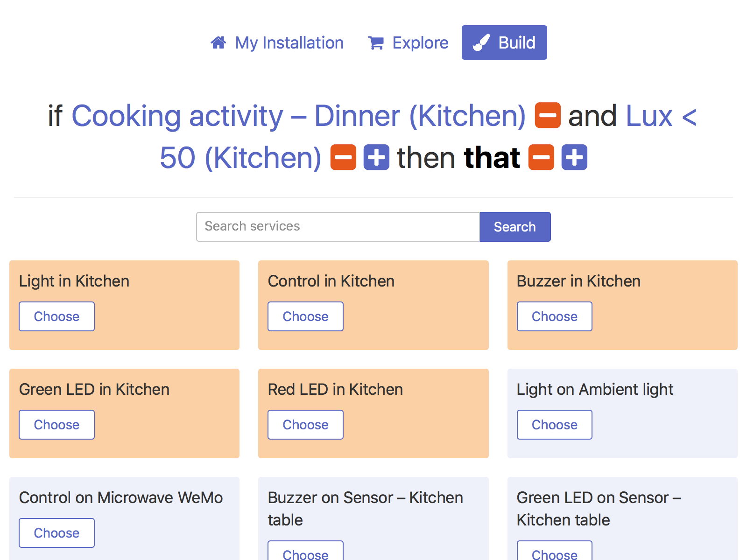Choose the Light in Kitchen service

56,316
